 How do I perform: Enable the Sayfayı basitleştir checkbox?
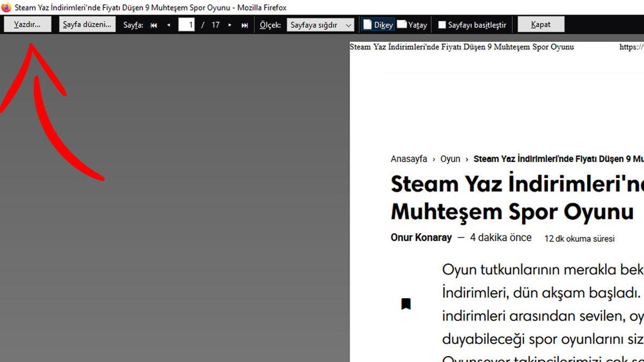tap(443, 24)
